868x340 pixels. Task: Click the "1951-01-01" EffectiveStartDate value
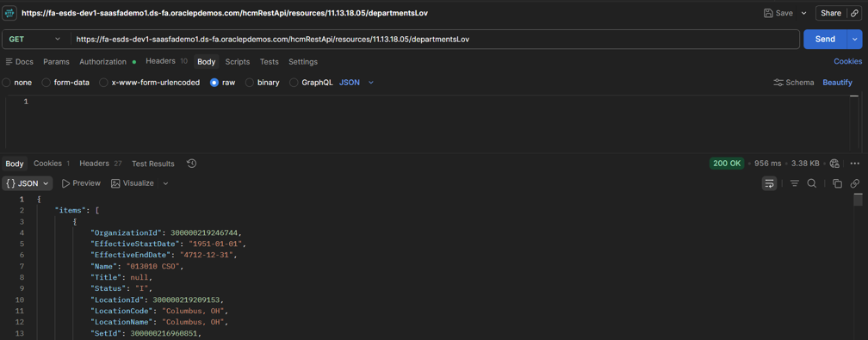216,244
